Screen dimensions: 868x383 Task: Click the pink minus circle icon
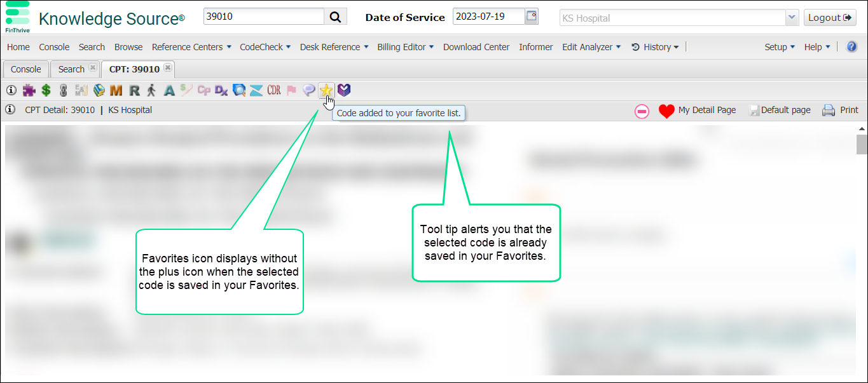point(642,111)
